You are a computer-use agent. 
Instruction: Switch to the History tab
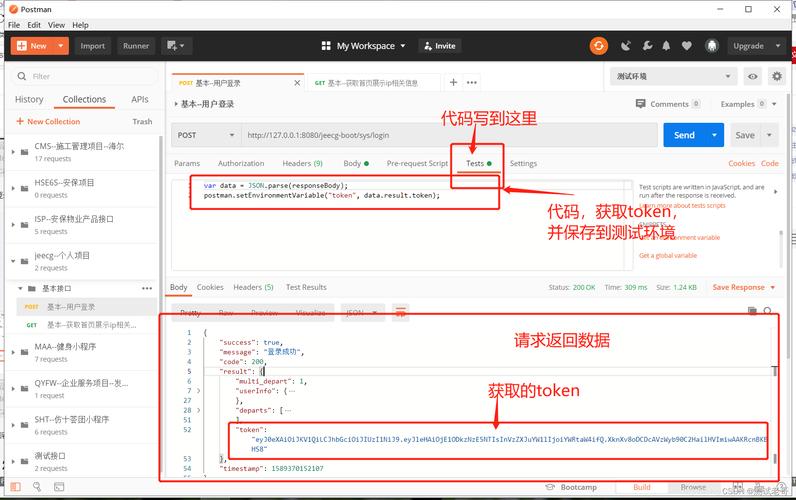(29, 99)
